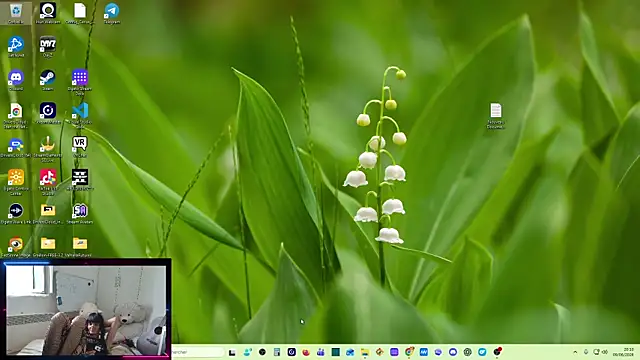This screenshot has height=360, width=640.
Task: Open the teal people app on the taskbar
Action: pos(247,352)
